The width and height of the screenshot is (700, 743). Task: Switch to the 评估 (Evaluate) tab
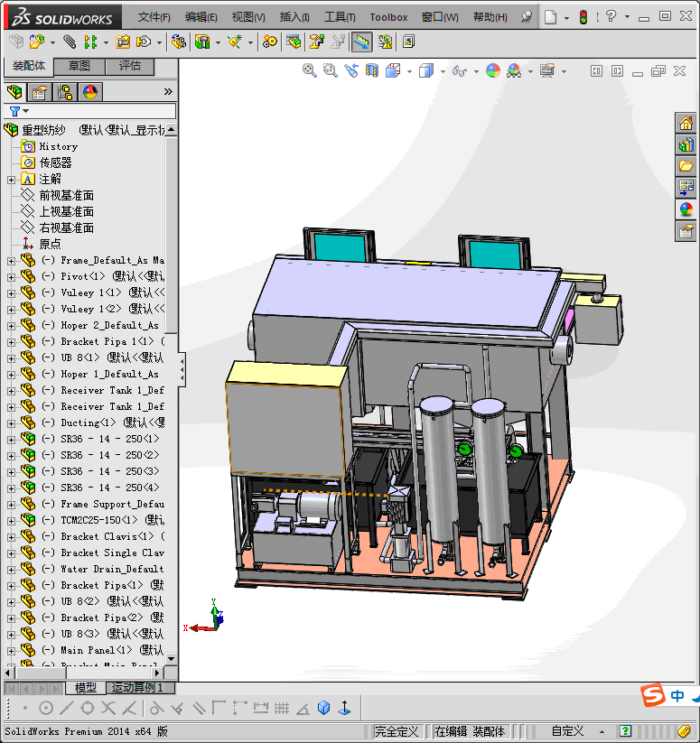(x=130, y=66)
